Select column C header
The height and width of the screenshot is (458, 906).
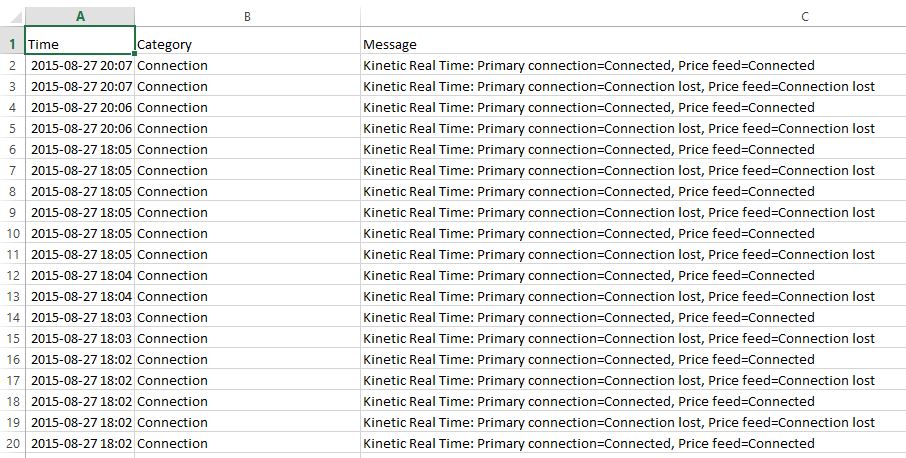[x=632, y=17]
